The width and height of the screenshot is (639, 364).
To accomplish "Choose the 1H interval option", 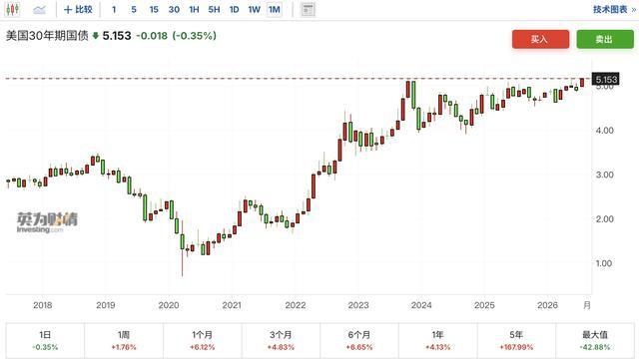I will (194, 9).
